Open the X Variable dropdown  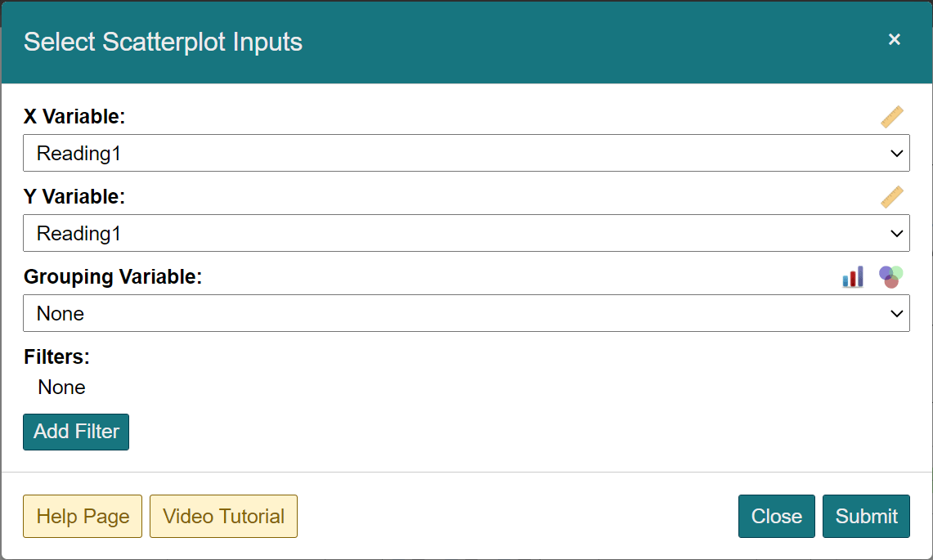(466, 153)
